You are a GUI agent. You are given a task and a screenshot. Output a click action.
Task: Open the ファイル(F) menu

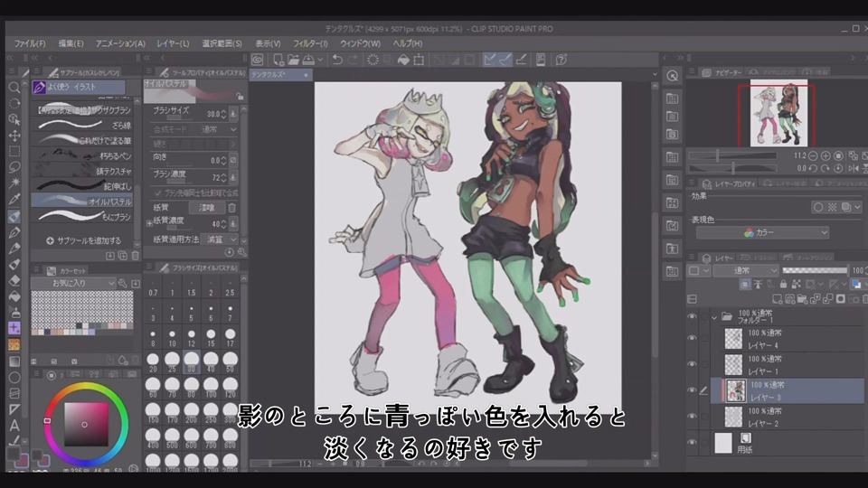click(x=29, y=43)
